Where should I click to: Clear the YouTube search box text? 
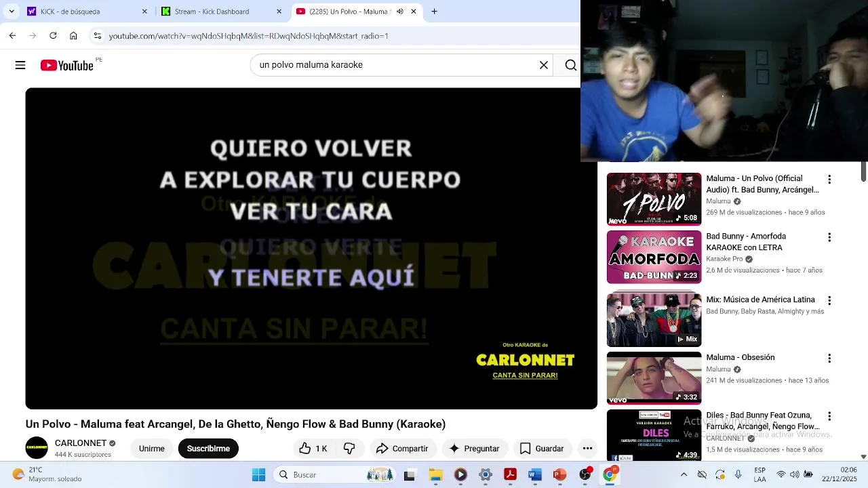[543, 65]
